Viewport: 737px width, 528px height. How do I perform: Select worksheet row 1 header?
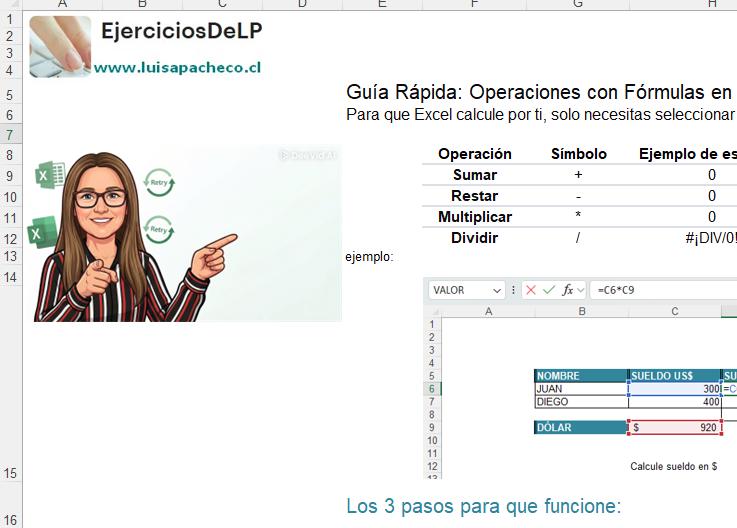point(10,19)
